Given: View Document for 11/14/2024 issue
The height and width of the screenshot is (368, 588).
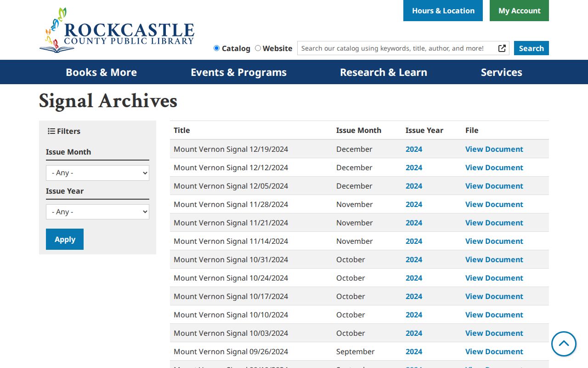Looking at the screenshot, I should [x=494, y=241].
